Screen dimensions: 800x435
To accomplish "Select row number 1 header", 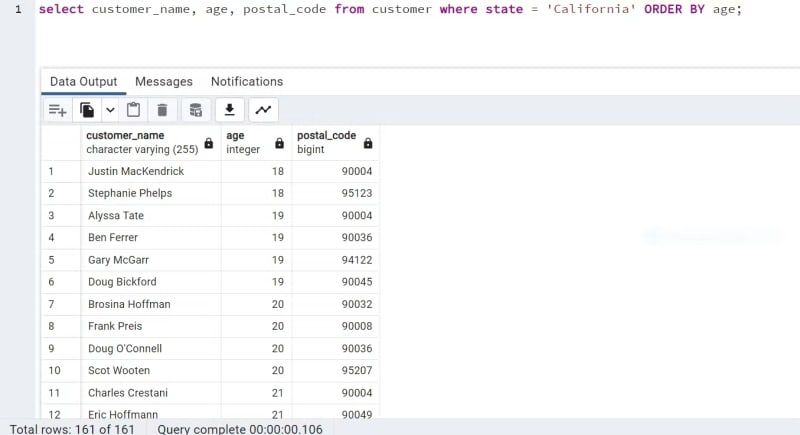I will (61, 171).
